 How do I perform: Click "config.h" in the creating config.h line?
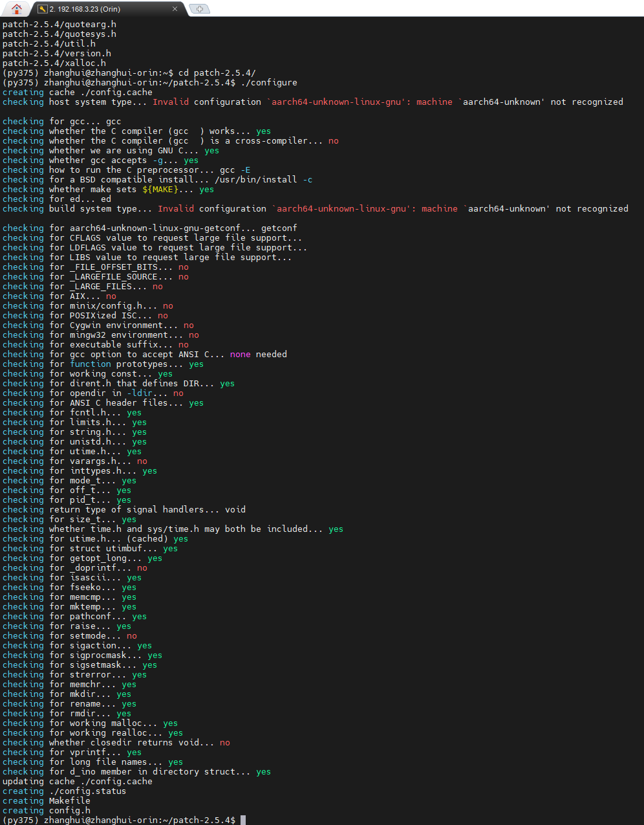[69, 810]
